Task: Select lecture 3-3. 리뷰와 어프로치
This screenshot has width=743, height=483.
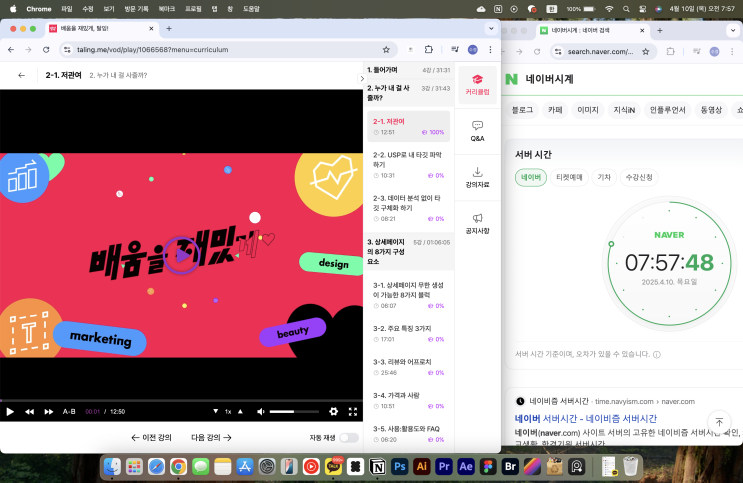Action: coord(408,367)
